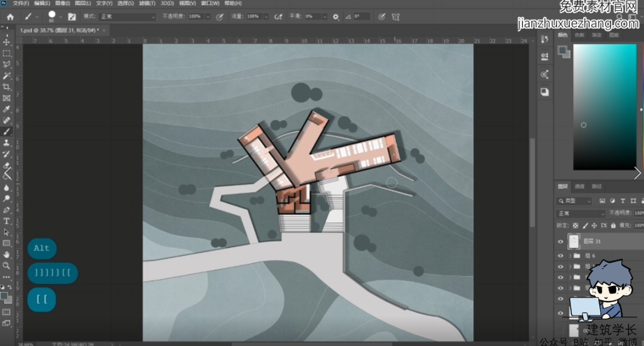
Task: Select the Crop tool
Action: (7, 86)
